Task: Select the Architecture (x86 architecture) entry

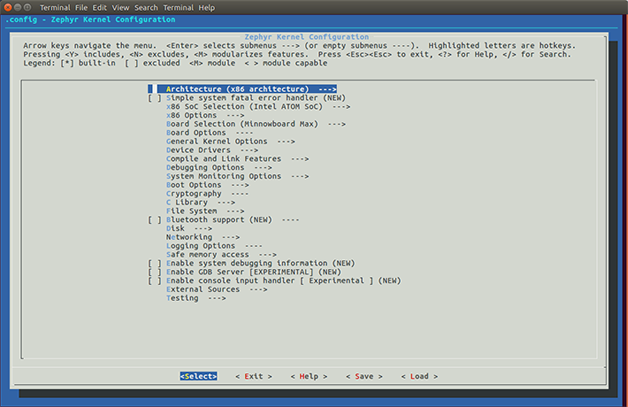Action: click(242, 89)
